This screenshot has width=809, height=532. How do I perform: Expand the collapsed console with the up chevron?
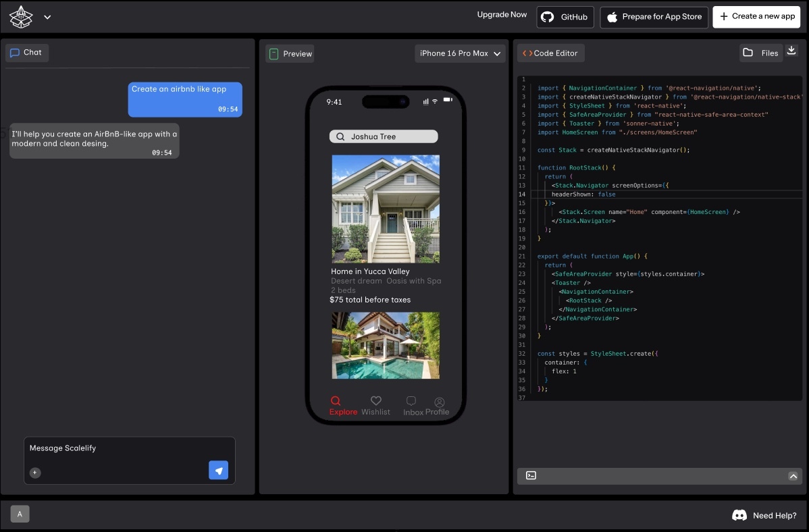pyautogui.click(x=793, y=476)
